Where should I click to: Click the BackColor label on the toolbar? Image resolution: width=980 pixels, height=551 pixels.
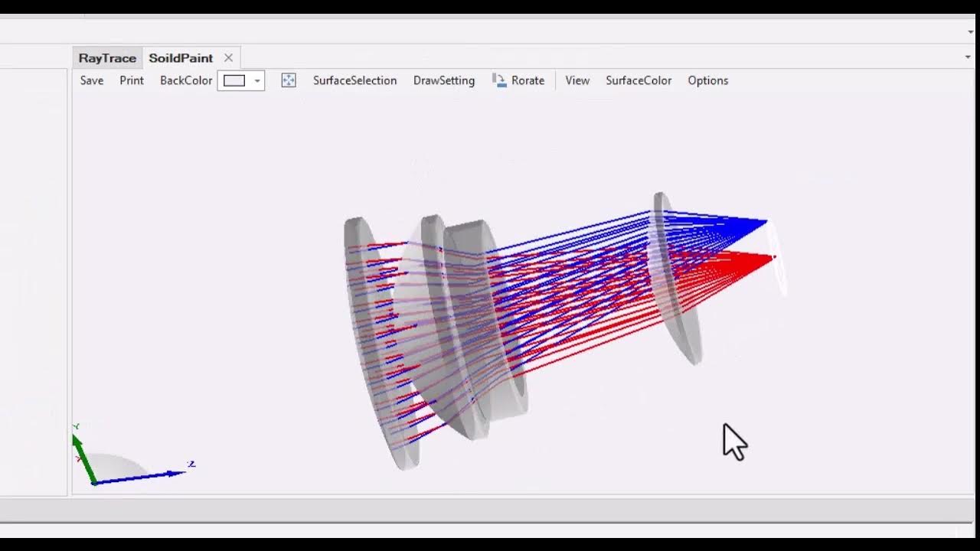pyautogui.click(x=185, y=80)
